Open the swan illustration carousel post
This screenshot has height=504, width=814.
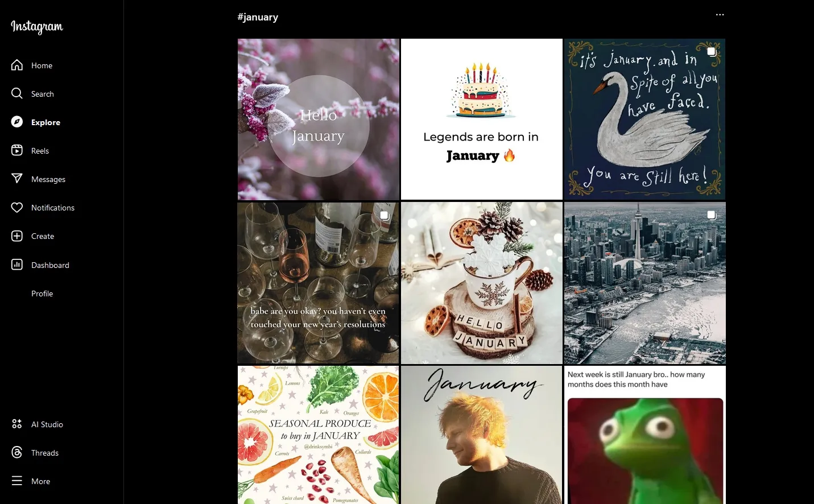(x=644, y=119)
